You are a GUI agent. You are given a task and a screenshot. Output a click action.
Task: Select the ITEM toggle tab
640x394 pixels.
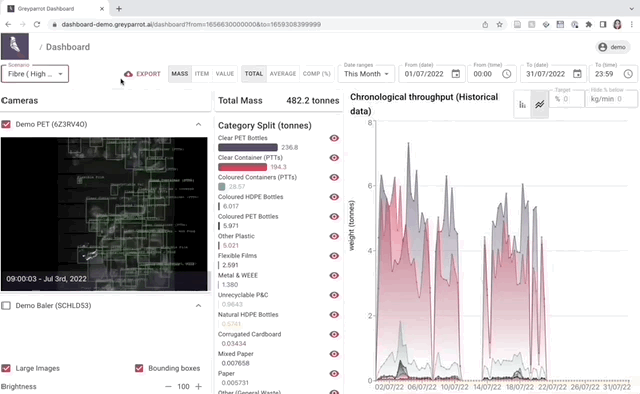click(202, 74)
